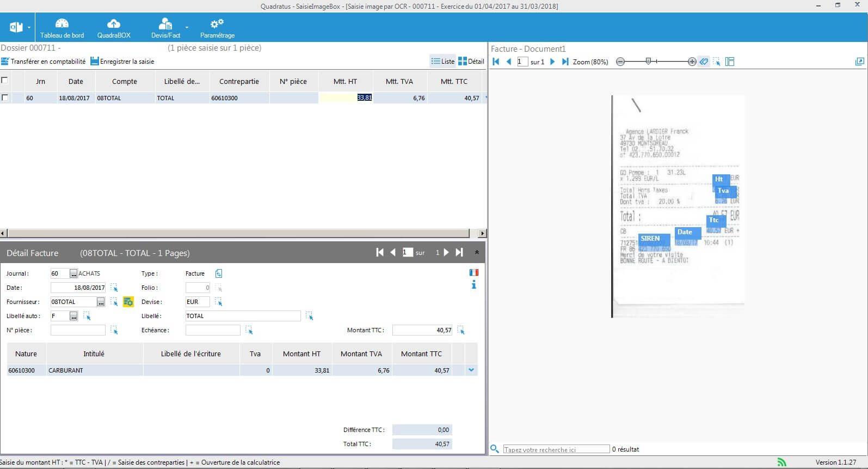Sort by the Date column header

[76, 81]
